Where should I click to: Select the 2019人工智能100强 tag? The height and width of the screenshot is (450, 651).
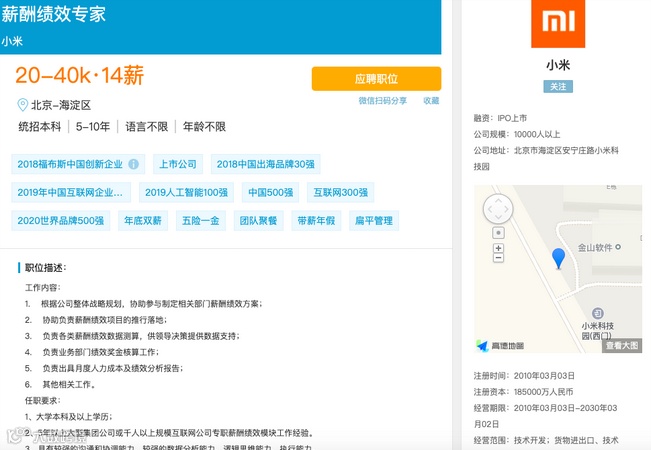pyautogui.click(x=186, y=192)
